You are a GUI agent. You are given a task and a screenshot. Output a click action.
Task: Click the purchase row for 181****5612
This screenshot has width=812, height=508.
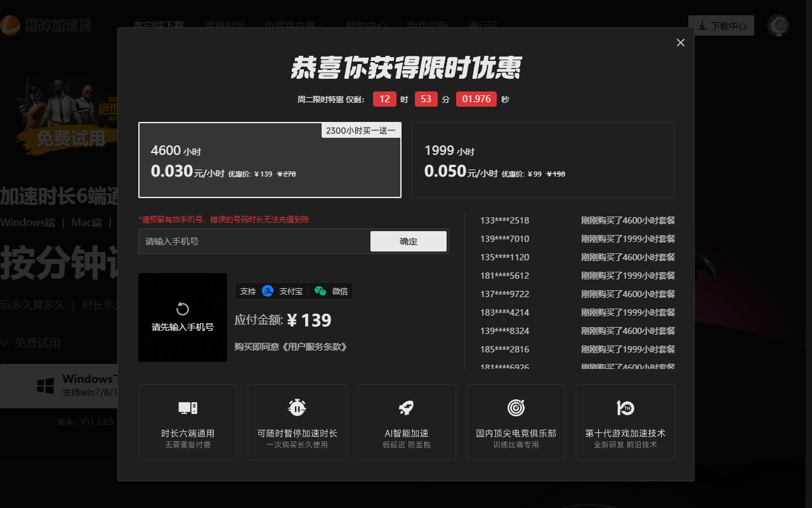pyautogui.click(x=577, y=276)
